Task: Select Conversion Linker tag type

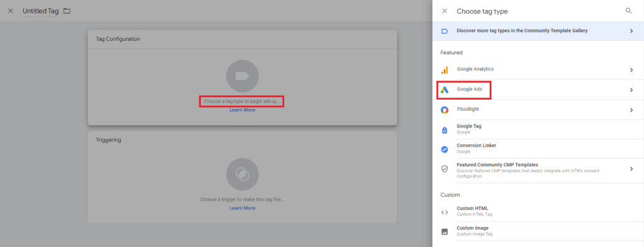Action: 538,149
